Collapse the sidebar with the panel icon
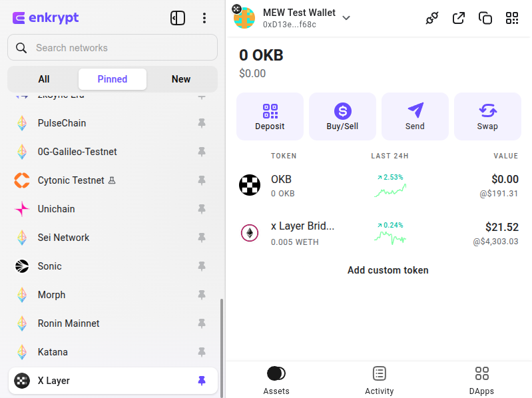The height and width of the screenshot is (398, 532). (x=178, y=18)
